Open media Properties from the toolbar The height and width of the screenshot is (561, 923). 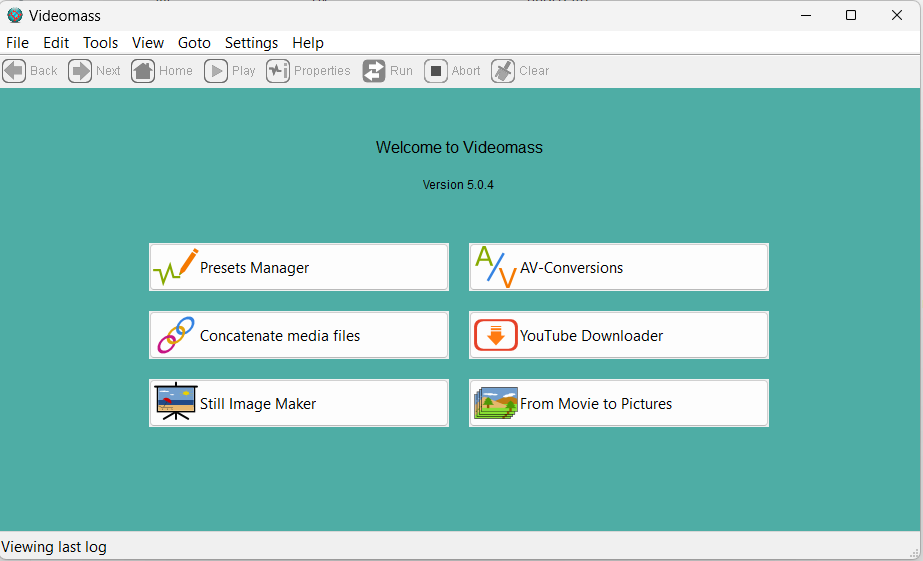(278, 71)
